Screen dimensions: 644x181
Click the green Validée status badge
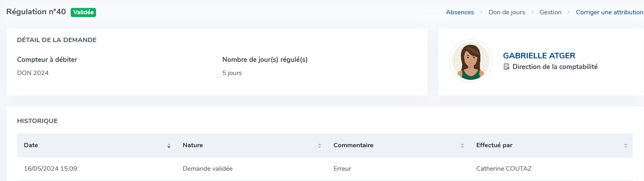pyautogui.click(x=83, y=12)
